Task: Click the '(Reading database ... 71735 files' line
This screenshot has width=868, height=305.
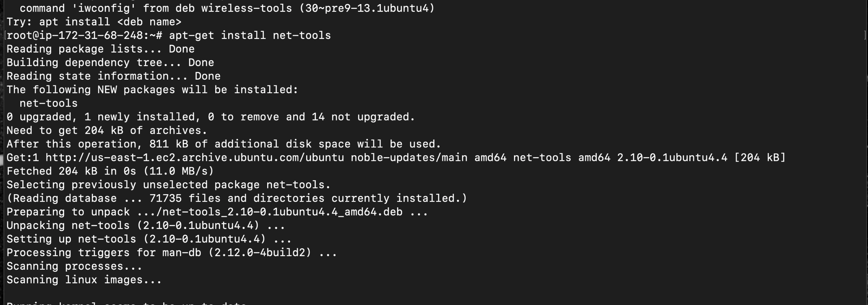Action: click(237, 198)
